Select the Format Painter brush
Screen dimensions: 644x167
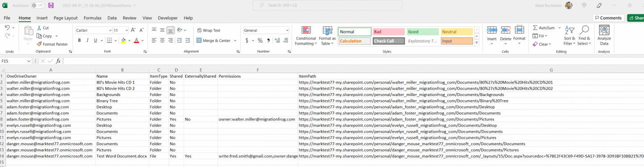tap(39, 44)
